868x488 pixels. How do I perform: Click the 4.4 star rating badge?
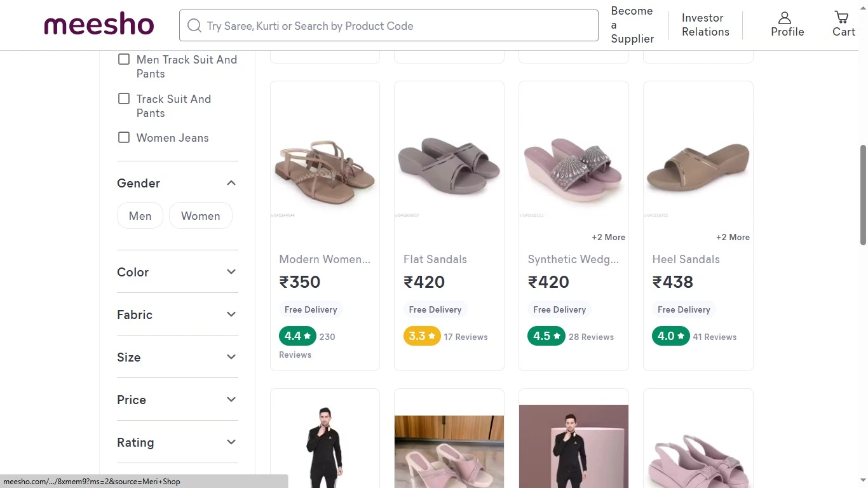[297, 336]
